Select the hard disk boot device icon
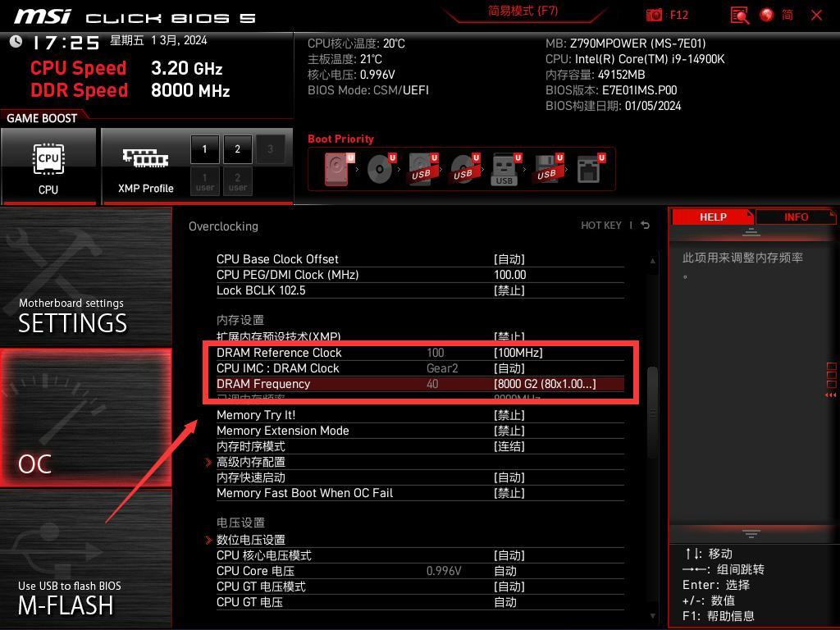840x630 pixels. pyautogui.click(x=338, y=169)
